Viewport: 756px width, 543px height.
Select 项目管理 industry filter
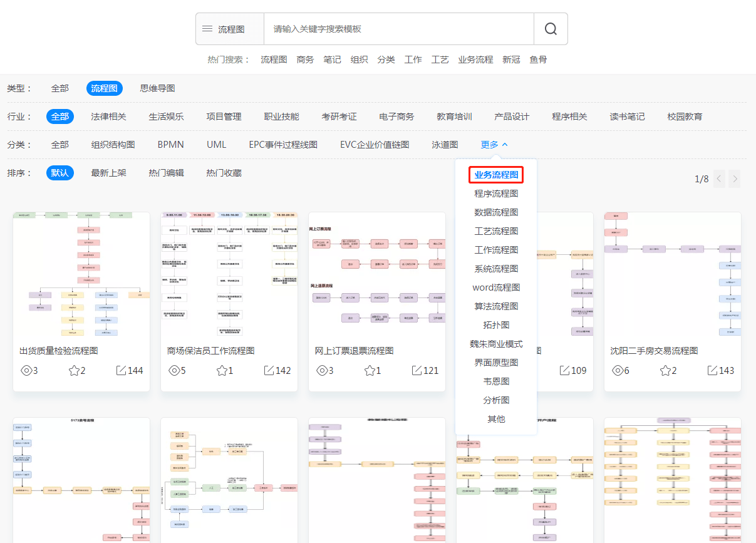tap(224, 116)
